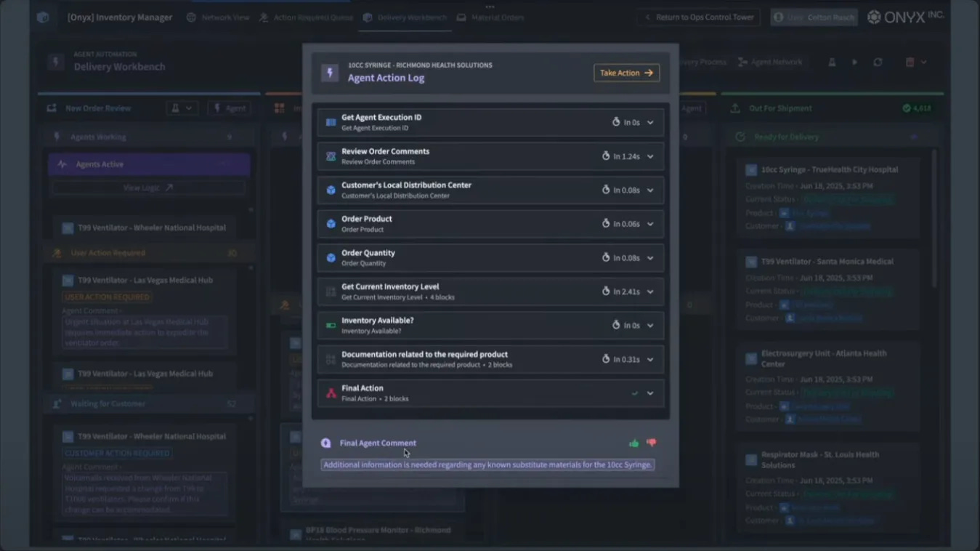Open the Action Required Queue tab

pos(306,17)
